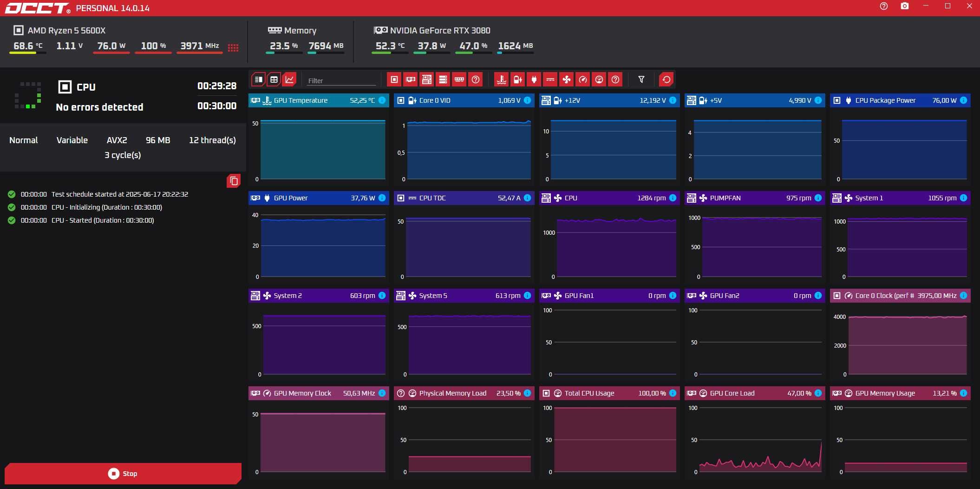Click the memory usage 23.5 % readout
The width and height of the screenshot is (980, 489).
pyautogui.click(x=284, y=46)
